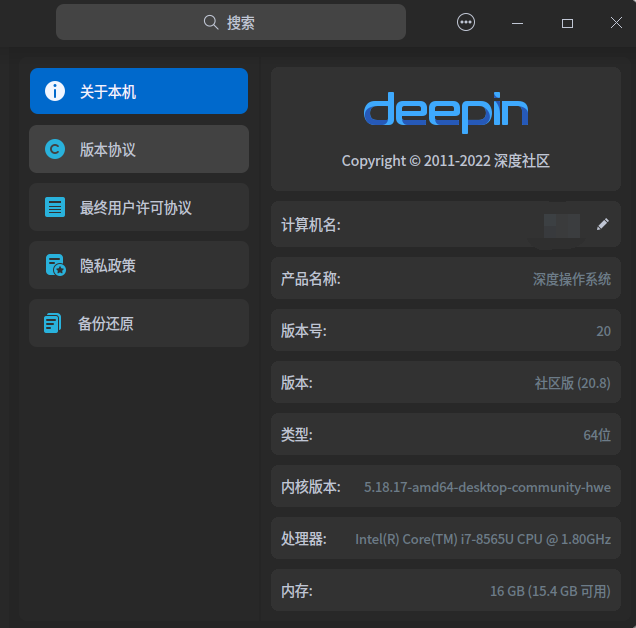
Task: Open the three-dots main menu button
Action: pyautogui.click(x=466, y=22)
